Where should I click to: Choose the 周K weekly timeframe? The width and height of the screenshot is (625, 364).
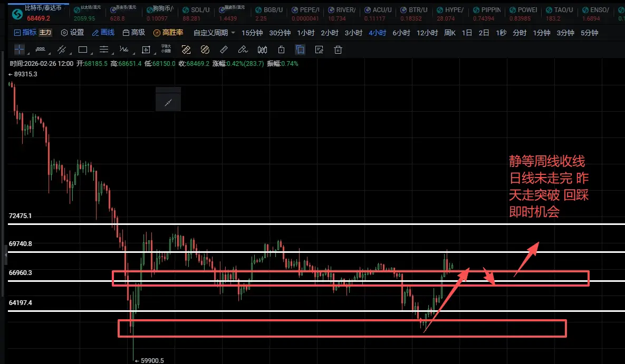pos(450,33)
